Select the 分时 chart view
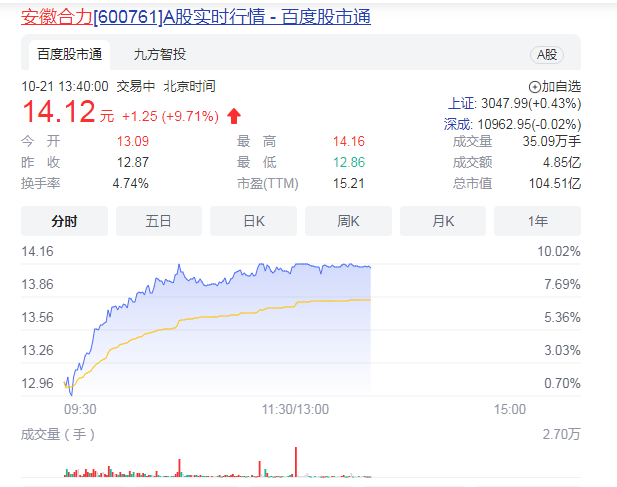Viewport: 617px width, 487px height. pos(64,221)
